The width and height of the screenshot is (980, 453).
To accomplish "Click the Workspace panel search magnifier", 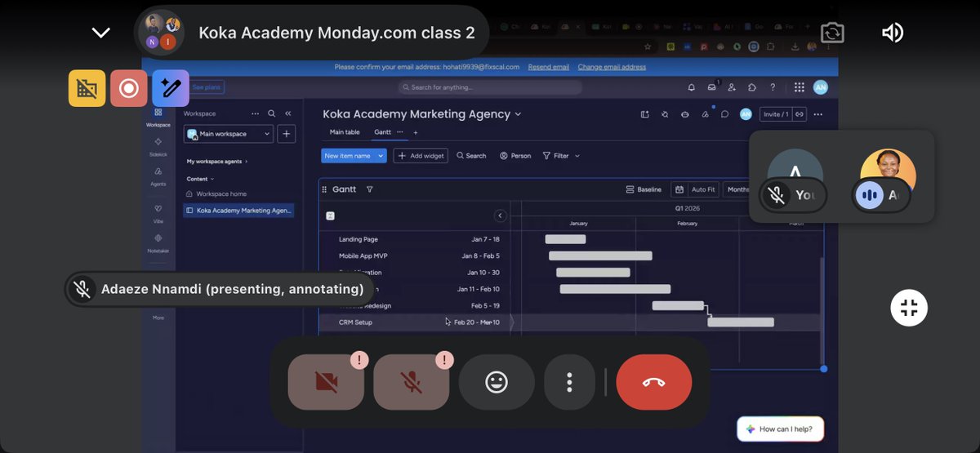I will (272, 113).
